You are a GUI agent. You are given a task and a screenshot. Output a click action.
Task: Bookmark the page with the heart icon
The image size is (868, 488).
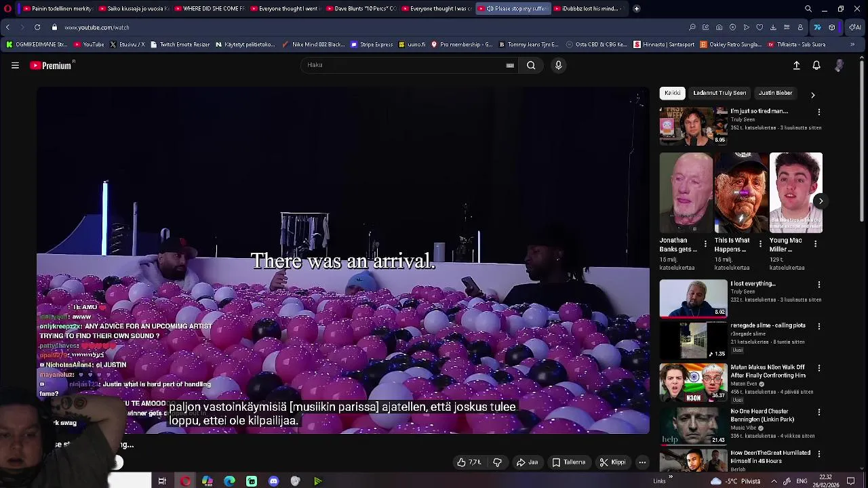click(x=759, y=27)
